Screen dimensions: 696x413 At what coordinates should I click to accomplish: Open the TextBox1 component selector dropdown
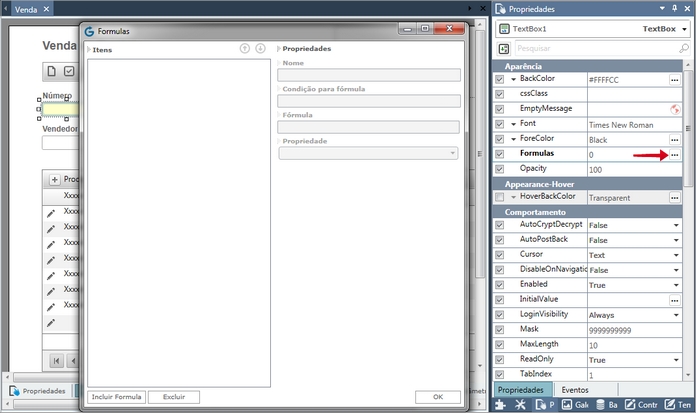click(x=684, y=29)
